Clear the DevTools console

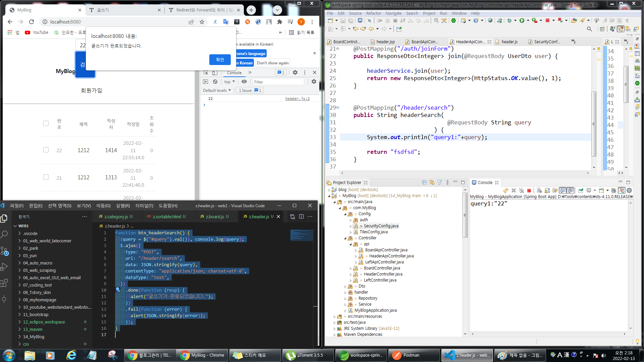click(215, 82)
